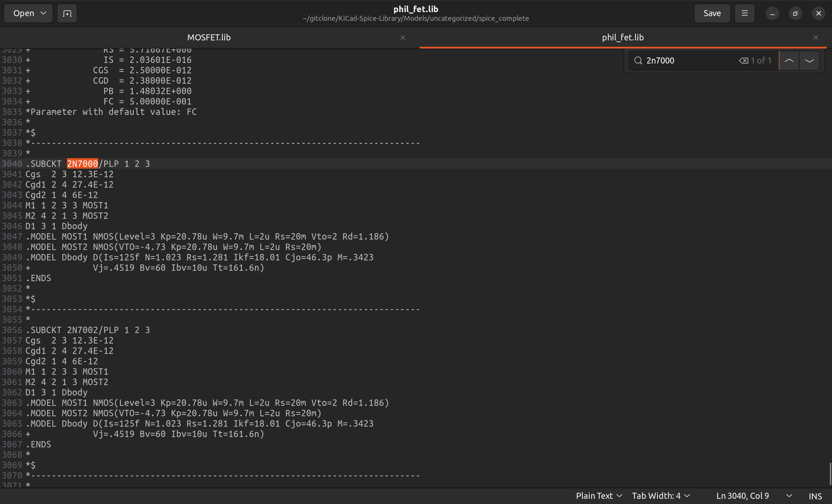Select the phil_fet.lib tab
832x504 pixels.
(623, 38)
